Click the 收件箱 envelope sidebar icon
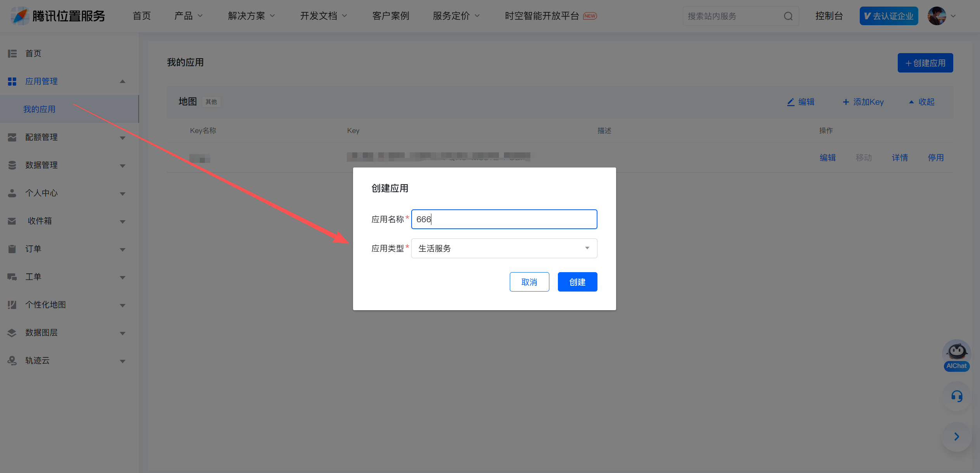The height and width of the screenshot is (473, 980). 12,221
